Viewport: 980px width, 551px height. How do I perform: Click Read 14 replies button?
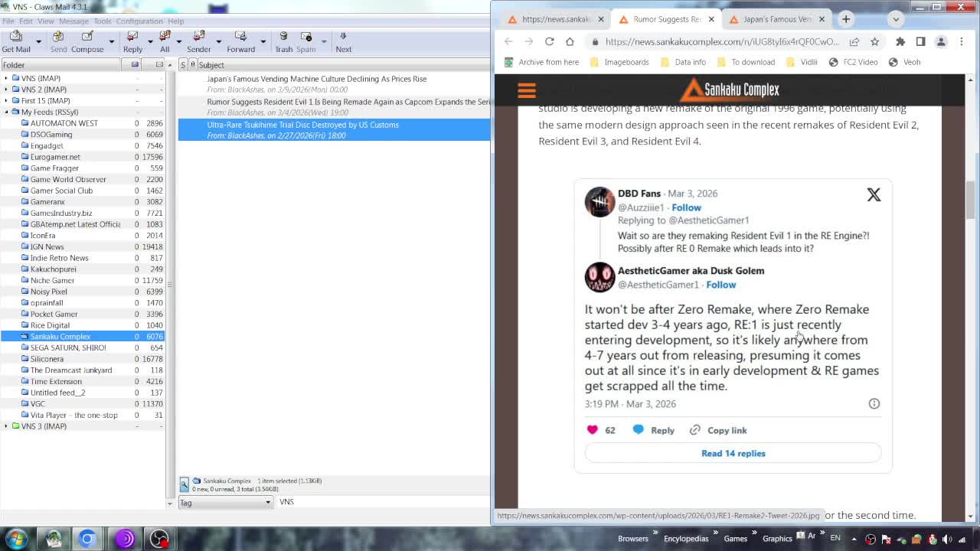(733, 453)
